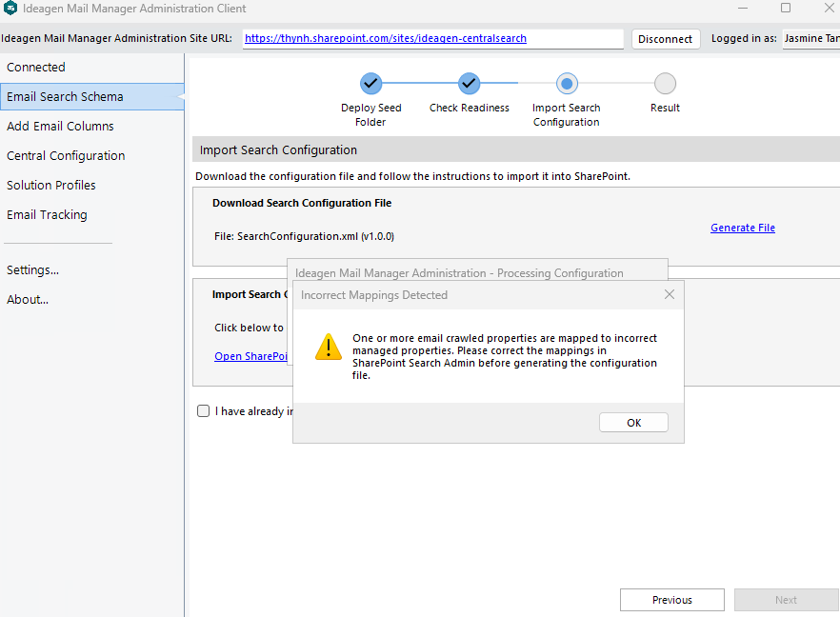
Task: Click the 'Result' step label
Action: [x=665, y=108]
